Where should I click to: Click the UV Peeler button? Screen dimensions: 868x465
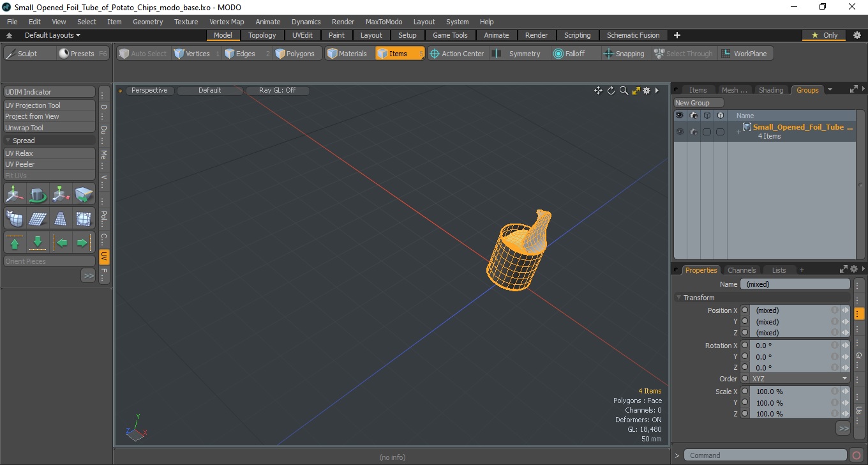[50, 164]
